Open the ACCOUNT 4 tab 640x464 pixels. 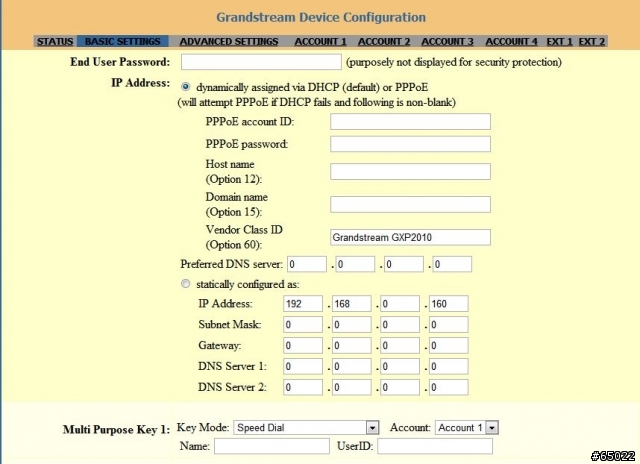(511, 42)
